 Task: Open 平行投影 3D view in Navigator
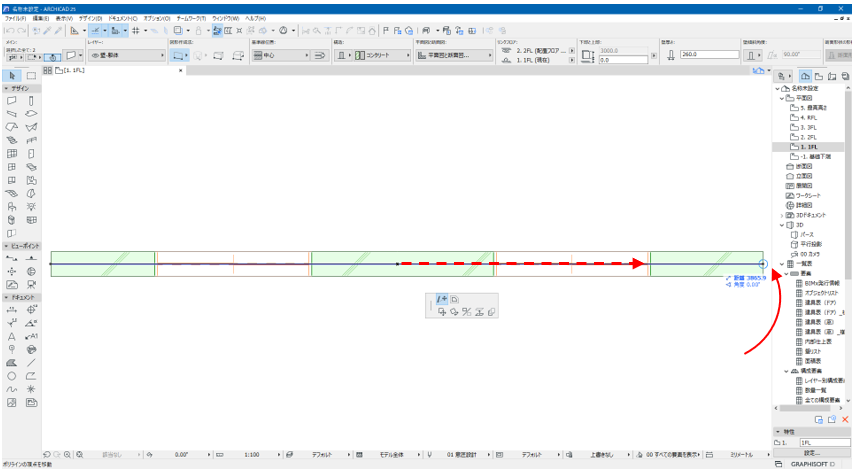point(811,244)
